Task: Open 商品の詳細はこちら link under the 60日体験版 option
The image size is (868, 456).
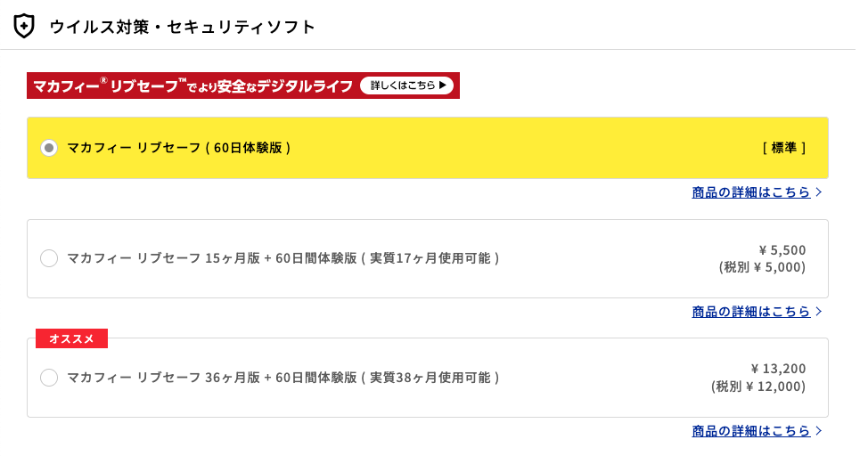Action: pos(750,191)
